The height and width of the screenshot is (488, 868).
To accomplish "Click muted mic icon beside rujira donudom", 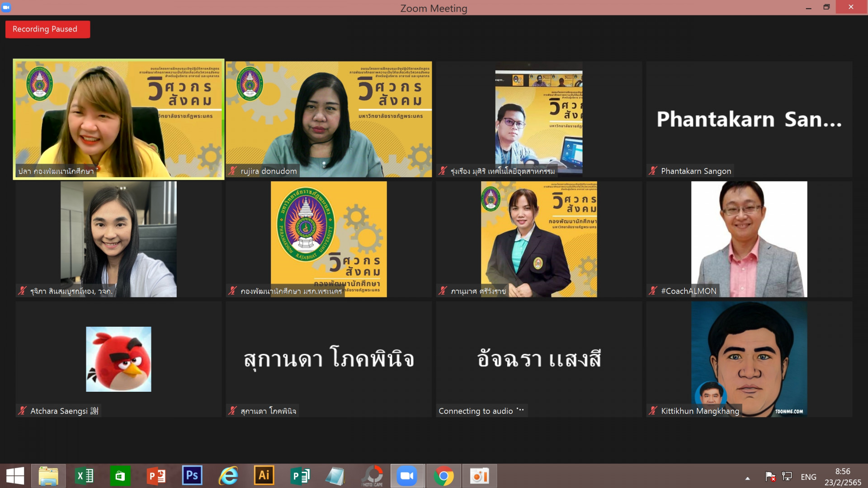I will 233,171.
